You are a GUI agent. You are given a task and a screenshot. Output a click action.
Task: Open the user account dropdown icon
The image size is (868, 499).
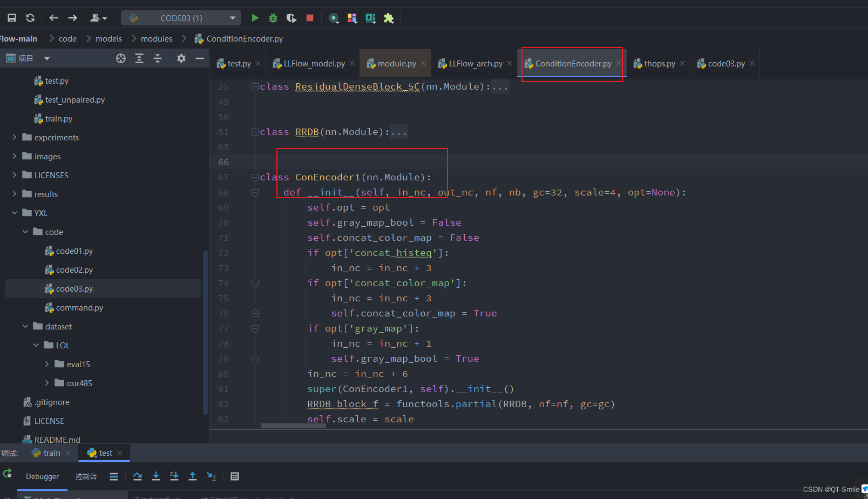click(x=98, y=18)
